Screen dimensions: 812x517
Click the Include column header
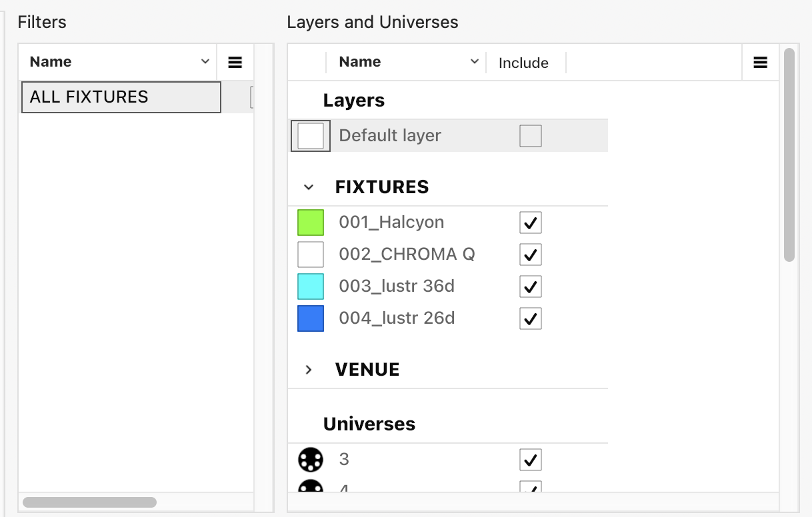point(523,63)
